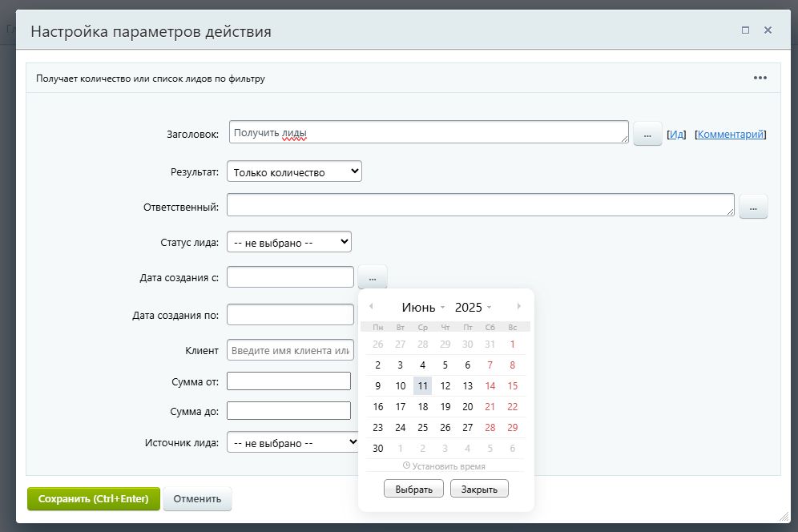Click the ellipsis button beside Дата создания с
The image size is (798, 532).
[373, 277]
